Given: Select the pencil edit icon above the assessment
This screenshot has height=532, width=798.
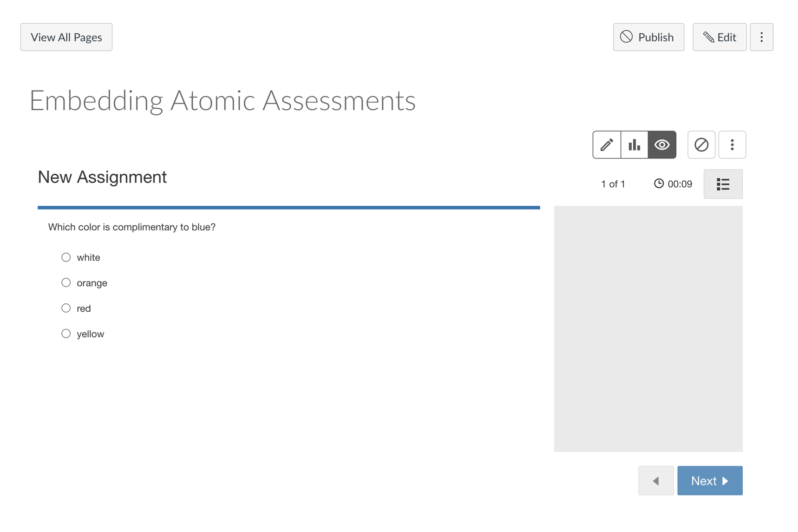Looking at the screenshot, I should (x=607, y=144).
